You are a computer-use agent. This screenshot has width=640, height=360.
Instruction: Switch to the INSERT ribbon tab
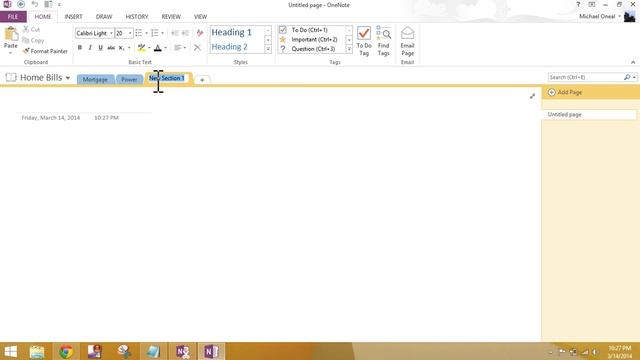[73, 17]
